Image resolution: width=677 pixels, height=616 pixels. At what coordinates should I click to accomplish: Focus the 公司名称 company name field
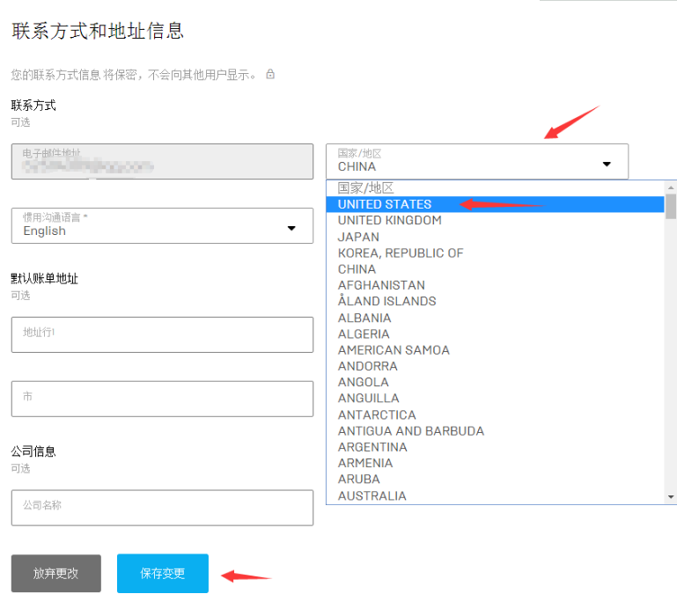click(x=162, y=508)
